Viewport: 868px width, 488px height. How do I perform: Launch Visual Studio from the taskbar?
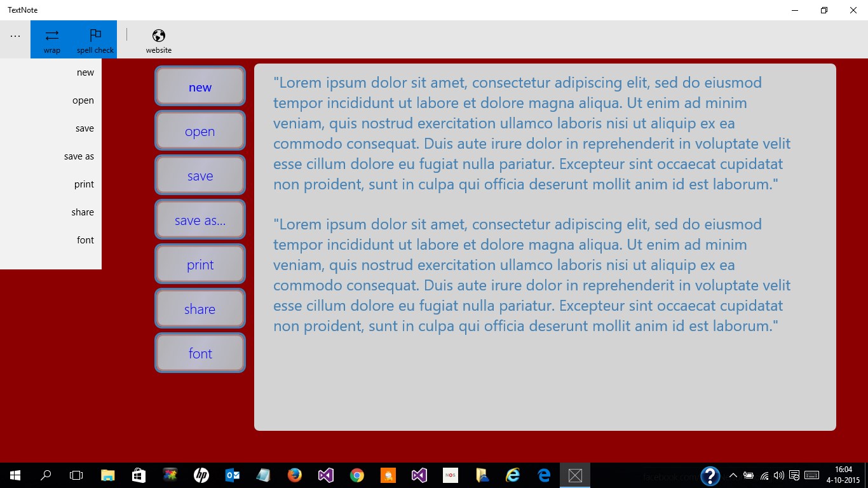pos(325,475)
